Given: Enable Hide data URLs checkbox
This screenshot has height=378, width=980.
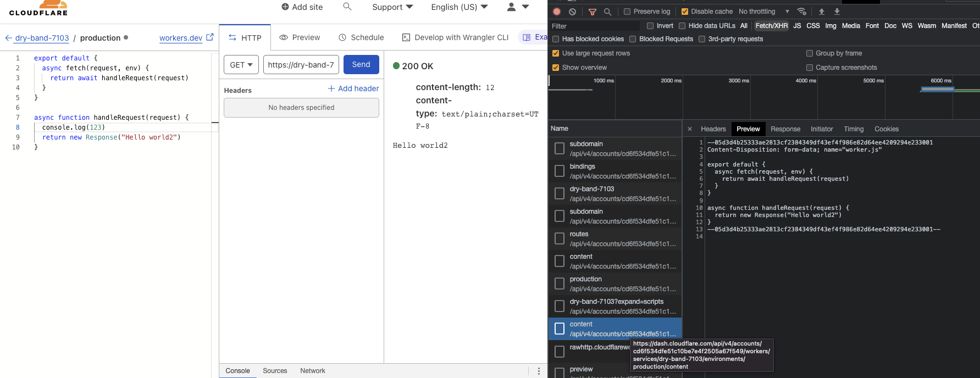Looking at the screenshot, I should pos(682,26).
